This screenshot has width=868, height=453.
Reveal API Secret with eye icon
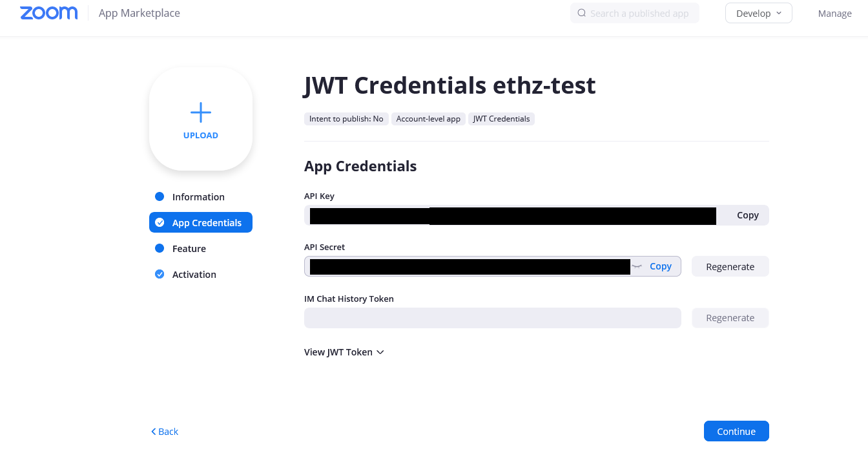click(637, 266)
